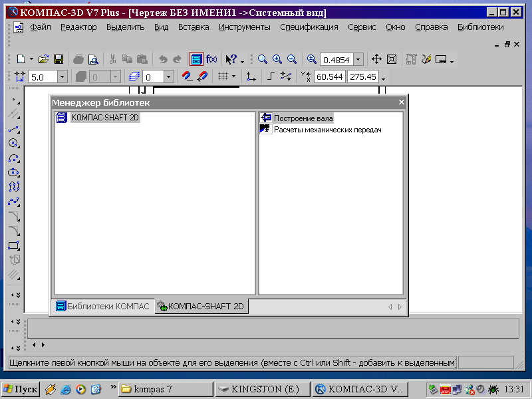
Task: Click the Y coordinate field 275.45
Action: click(x=363, y=77)
